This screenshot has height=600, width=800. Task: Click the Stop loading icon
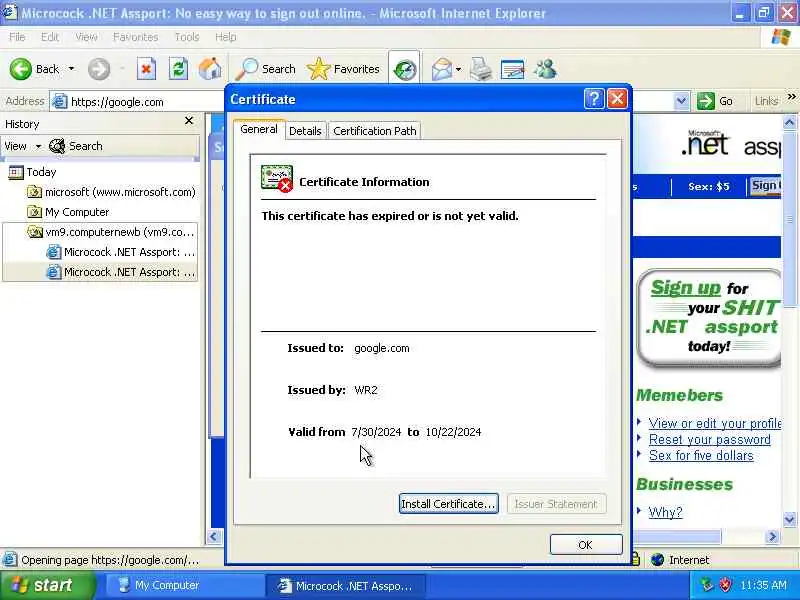pyautogui.click(x=146, y=69)
